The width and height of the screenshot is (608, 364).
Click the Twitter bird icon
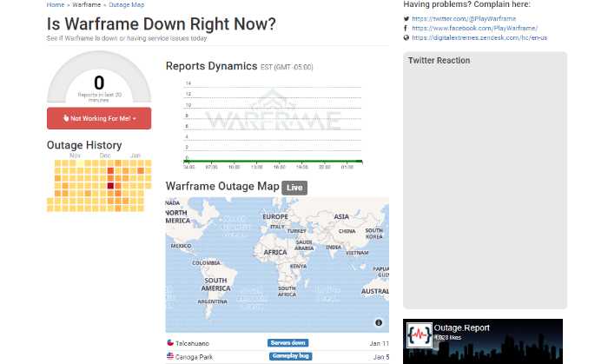coord(406,18)
